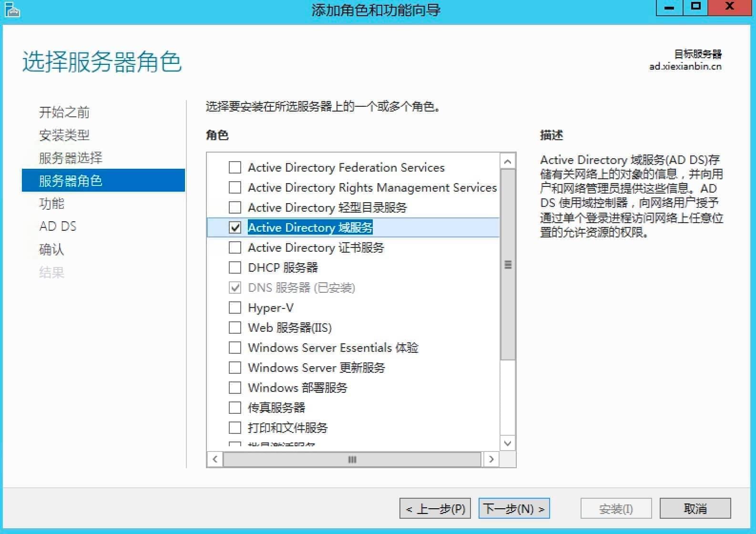Click the DNS 服务器 (已安装) checkbox
The height and width of the screenshot is (534, 756).
(x=235, y=288)
